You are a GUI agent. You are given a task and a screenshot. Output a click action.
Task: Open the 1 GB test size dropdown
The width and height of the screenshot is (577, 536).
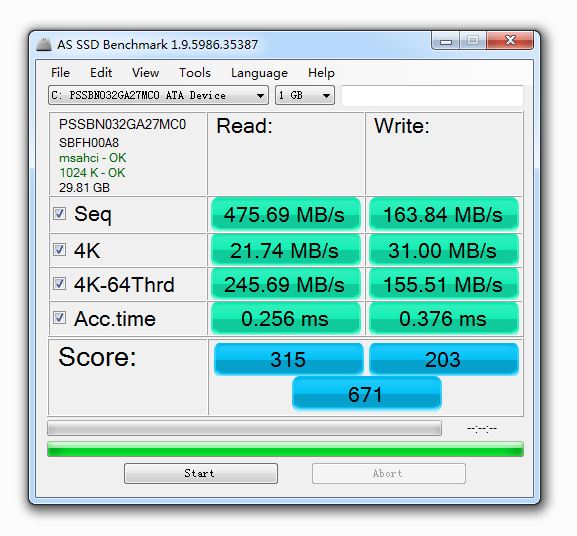click(x=305, y=96)
